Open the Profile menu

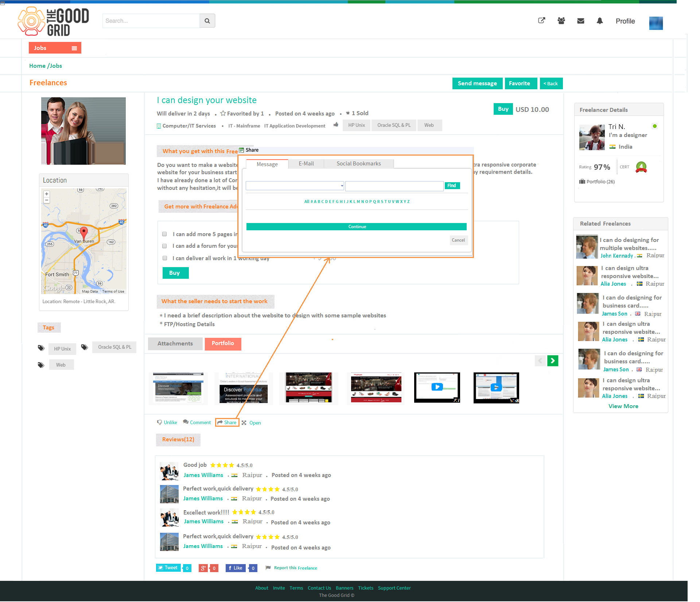click(x=625, y=21)
